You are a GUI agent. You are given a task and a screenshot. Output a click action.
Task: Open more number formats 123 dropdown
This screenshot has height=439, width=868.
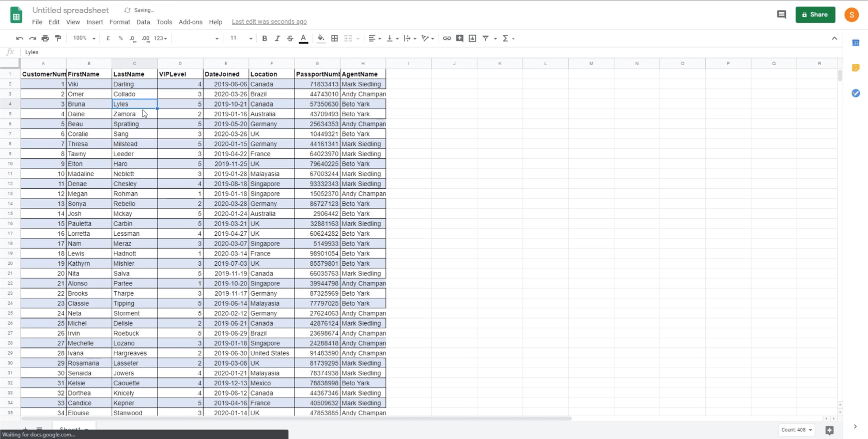[x=161, y=38]
